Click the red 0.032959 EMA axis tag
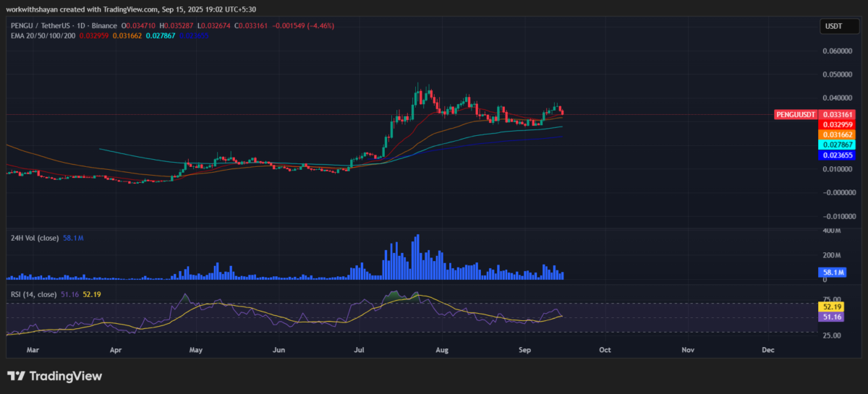The image size is (868, 394). tap(838, 124)
